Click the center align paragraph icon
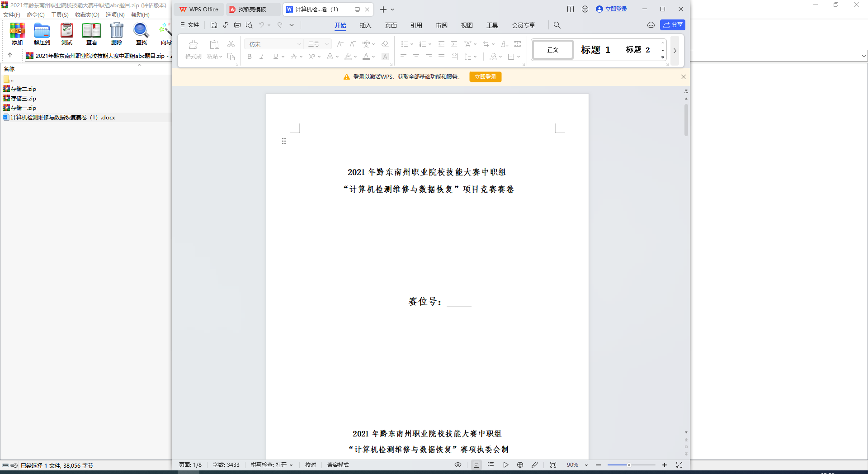 pos(416,57)
